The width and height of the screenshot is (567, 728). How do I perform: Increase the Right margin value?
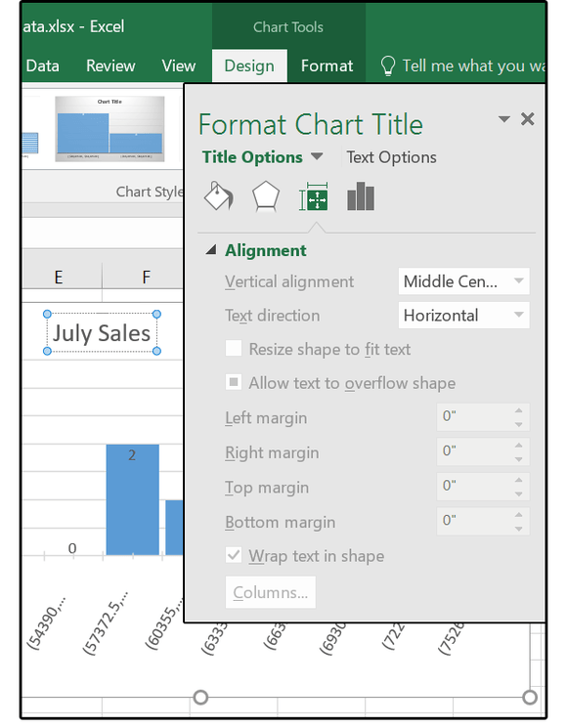(519, 446)
